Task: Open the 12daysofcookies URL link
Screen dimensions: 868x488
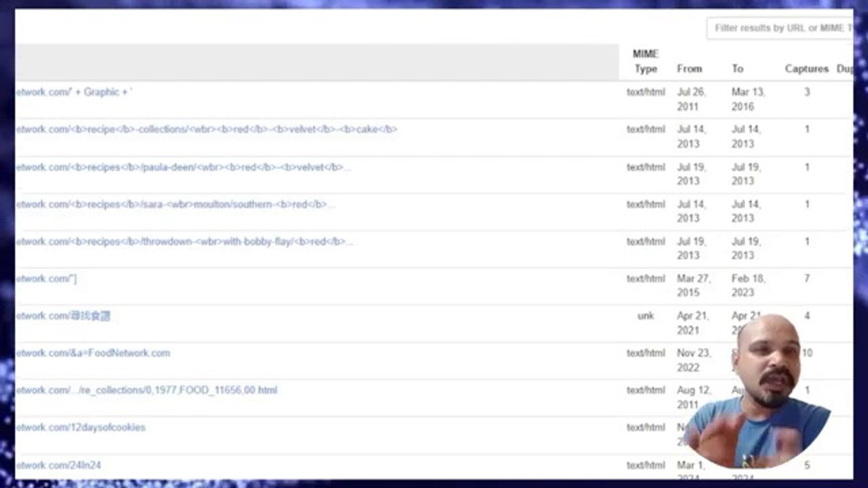Action: click(80, 427)
